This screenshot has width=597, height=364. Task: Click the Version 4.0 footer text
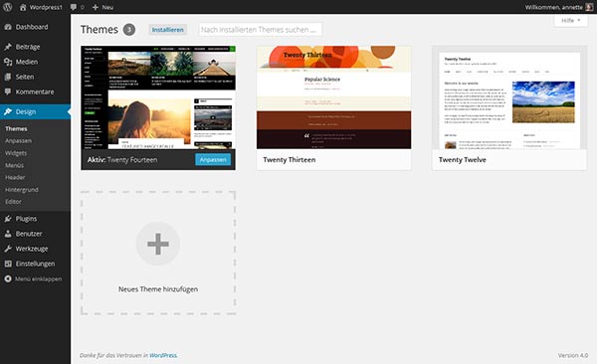tap(573, 355)
